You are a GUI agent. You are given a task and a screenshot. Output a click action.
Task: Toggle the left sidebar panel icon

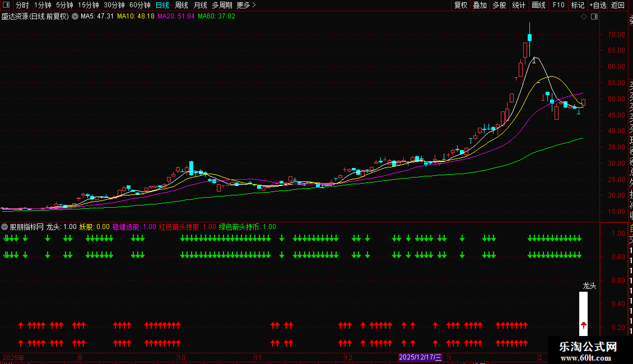(x=6, y=5)
